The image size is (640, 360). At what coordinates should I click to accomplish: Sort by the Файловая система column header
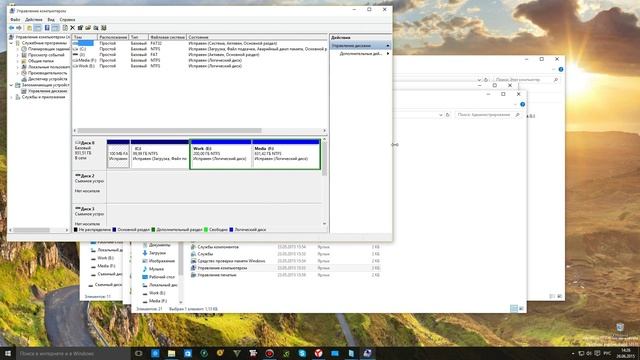(x=167, y=37)
